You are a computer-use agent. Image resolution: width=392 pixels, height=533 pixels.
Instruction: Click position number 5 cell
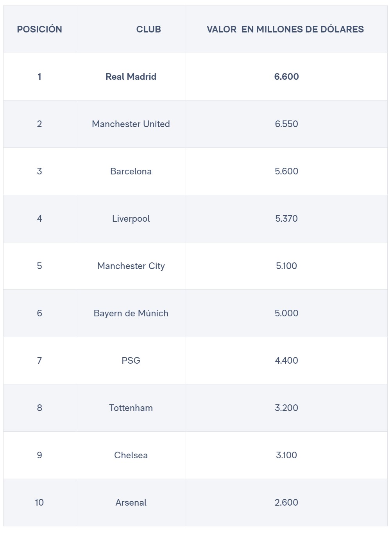coord(39,266)
